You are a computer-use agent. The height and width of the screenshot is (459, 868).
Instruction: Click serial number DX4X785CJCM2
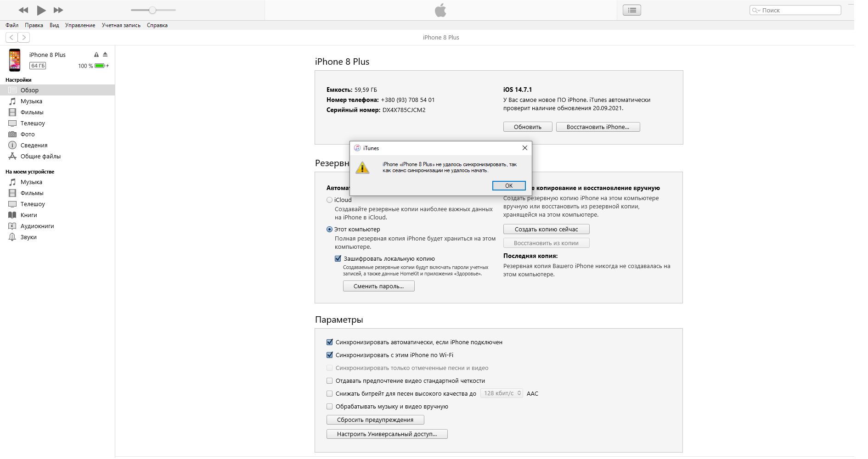(x=404, y=110)
